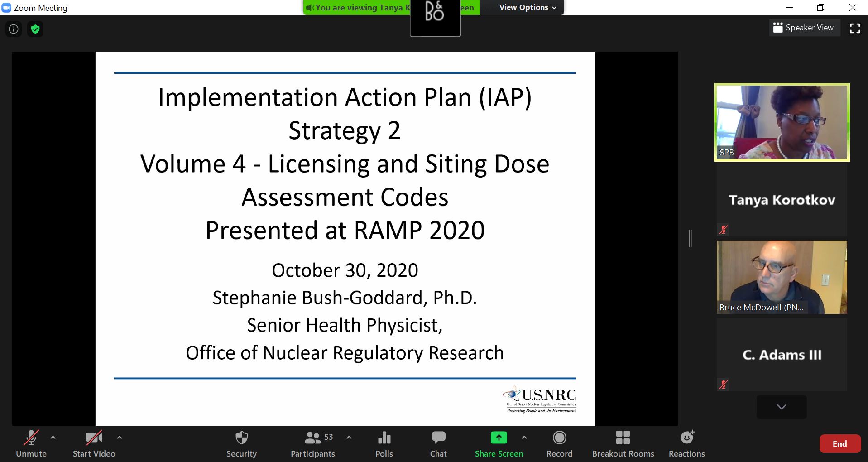Expand arrow next to Participants
The image size is (868, 462).
click(349, 438)
